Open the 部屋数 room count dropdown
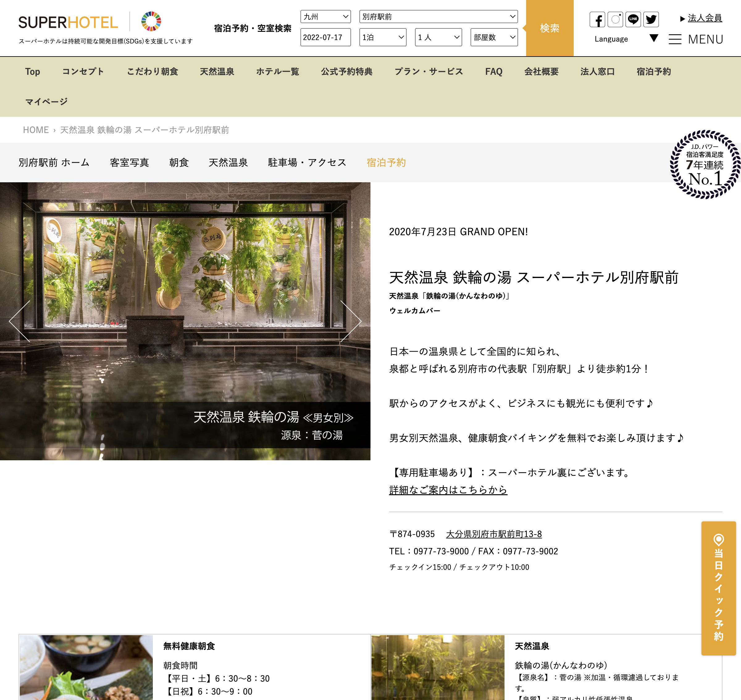 pos(494,37)
